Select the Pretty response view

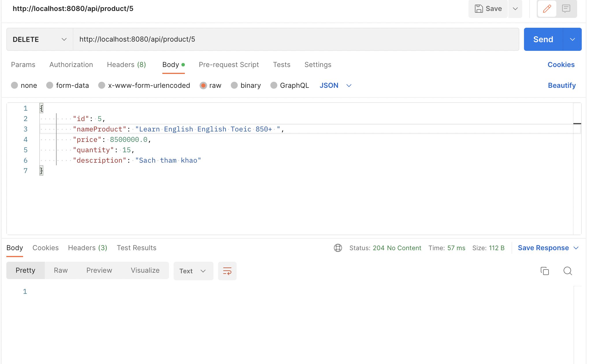(x=25, y=270)
